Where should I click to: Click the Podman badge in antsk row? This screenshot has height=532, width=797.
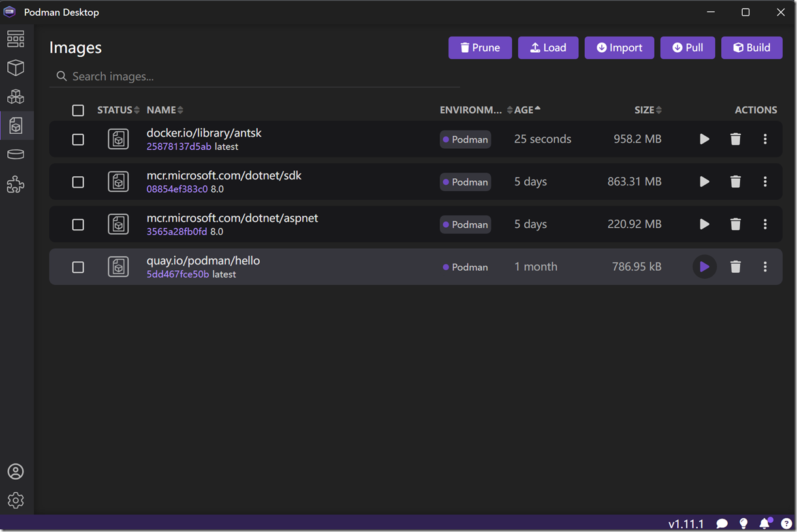(x=465, y=139)
